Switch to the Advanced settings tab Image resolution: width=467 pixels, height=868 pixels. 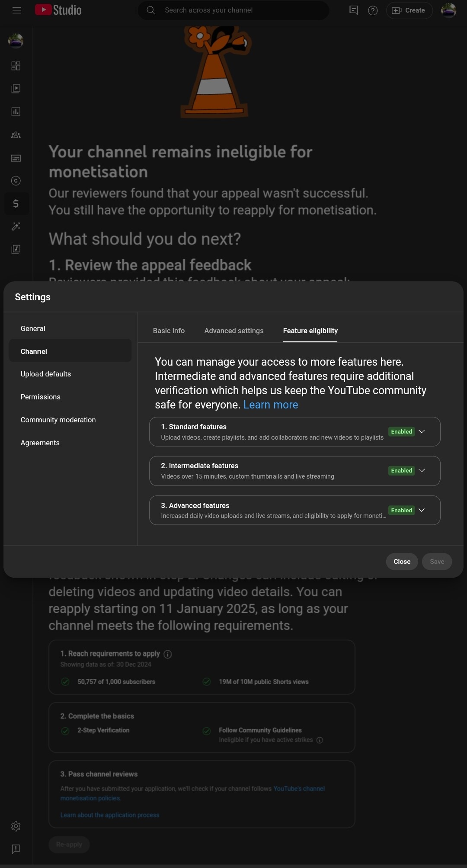point(234,331)
